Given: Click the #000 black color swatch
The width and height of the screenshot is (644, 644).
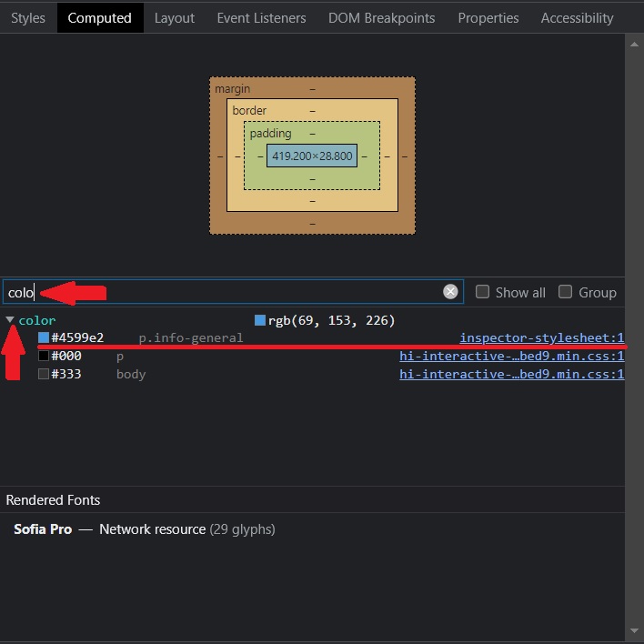Looking at the screenshot, I should coord(44,356).
